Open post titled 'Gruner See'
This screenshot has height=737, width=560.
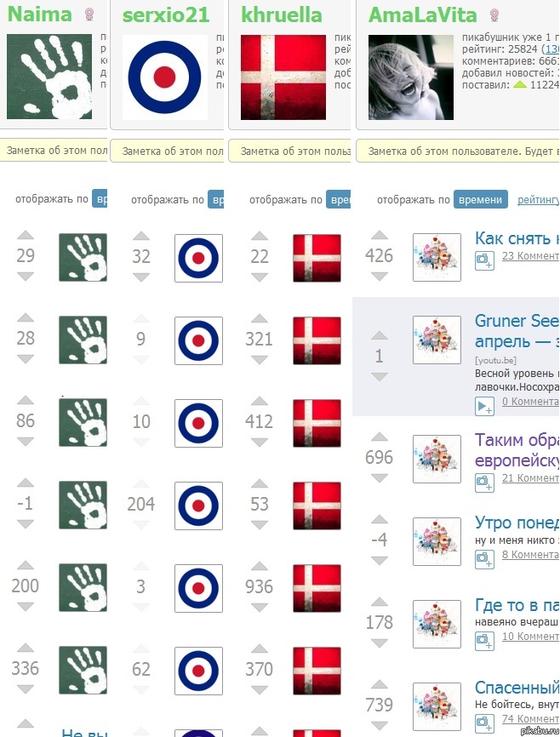tap(517, 331)
